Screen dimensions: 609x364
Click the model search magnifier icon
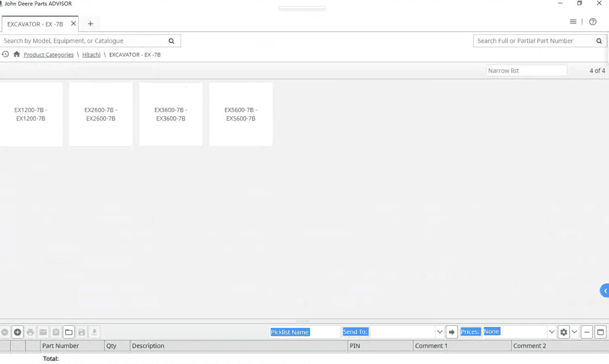coord(171,41)
